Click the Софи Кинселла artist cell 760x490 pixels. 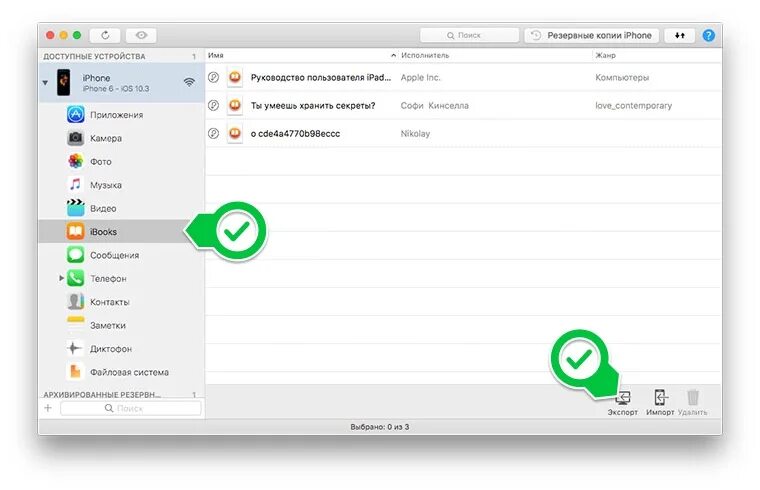[x=434, y=106]
